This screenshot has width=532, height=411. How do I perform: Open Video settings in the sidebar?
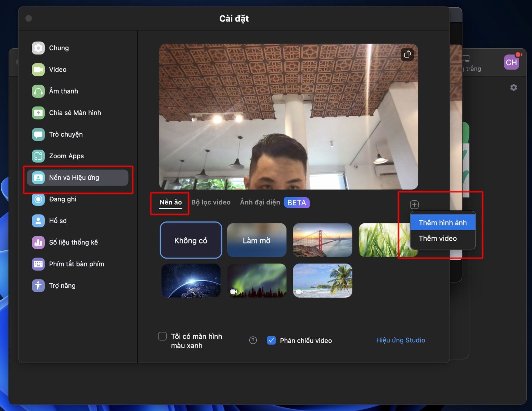[57, 70]
